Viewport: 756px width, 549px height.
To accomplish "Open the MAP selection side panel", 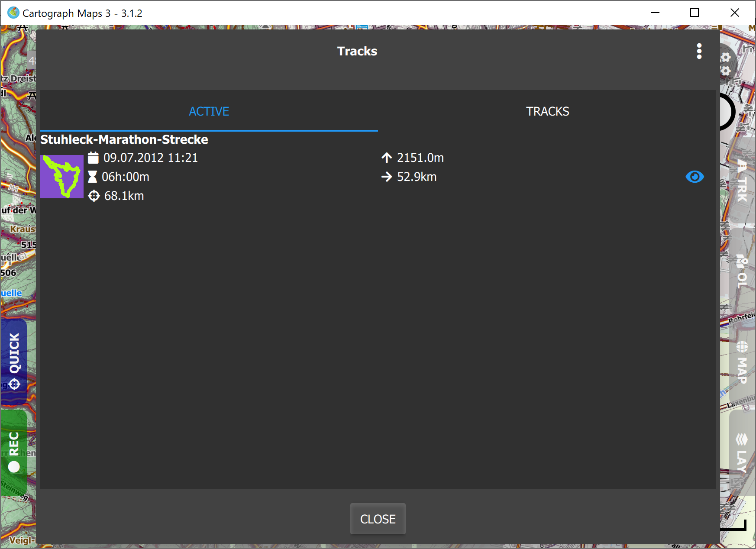I will 742,363.
